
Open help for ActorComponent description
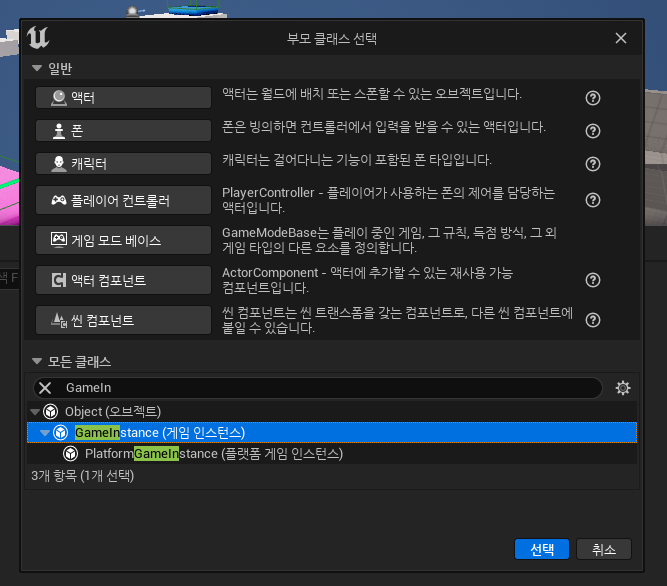(593, 280)
